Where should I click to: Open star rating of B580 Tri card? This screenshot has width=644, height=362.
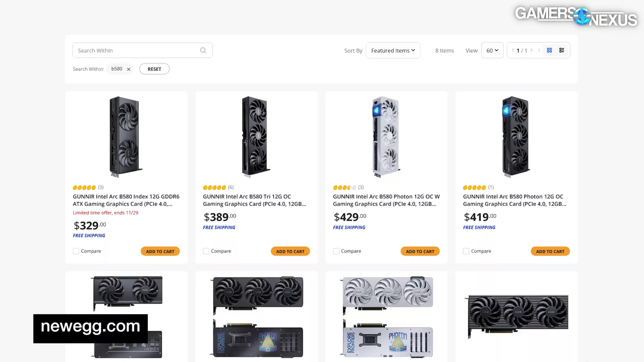coord(215,187)
